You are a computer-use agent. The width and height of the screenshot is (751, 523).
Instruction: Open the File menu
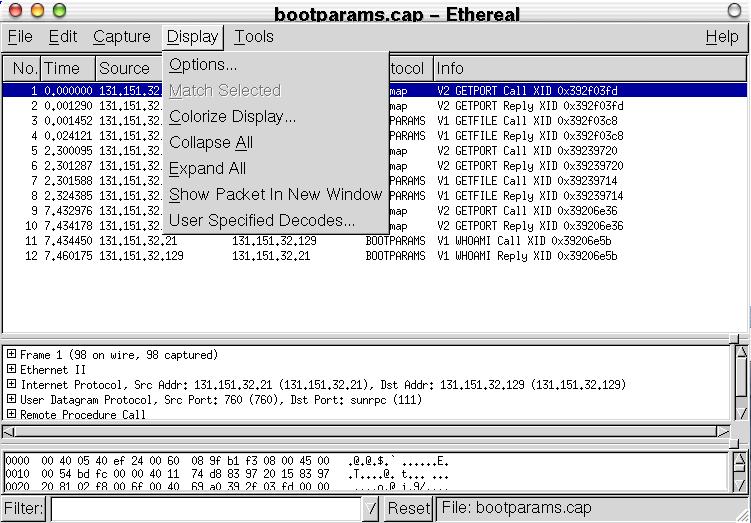[20, 37]
